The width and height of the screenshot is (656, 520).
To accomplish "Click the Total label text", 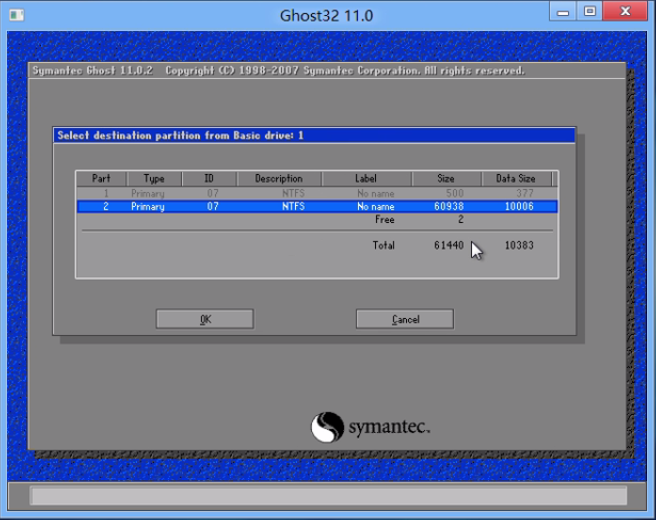I will (x=384, y=245).
